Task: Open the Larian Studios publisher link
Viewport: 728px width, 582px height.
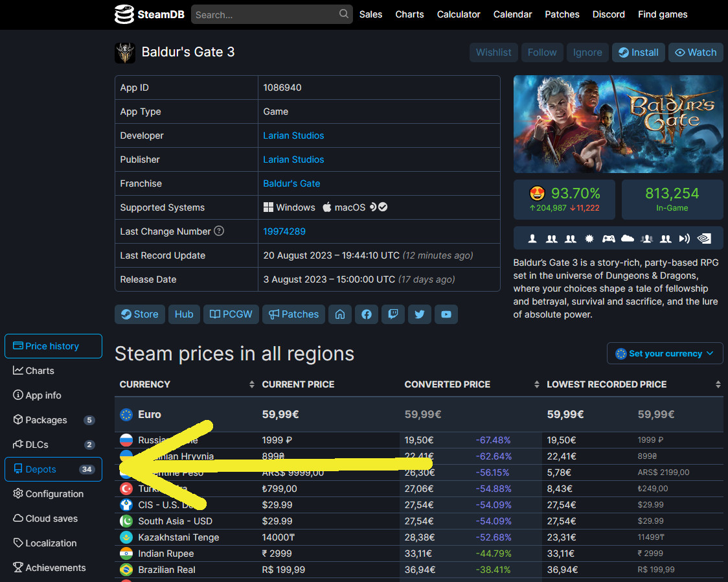Action: coord(293,159)
